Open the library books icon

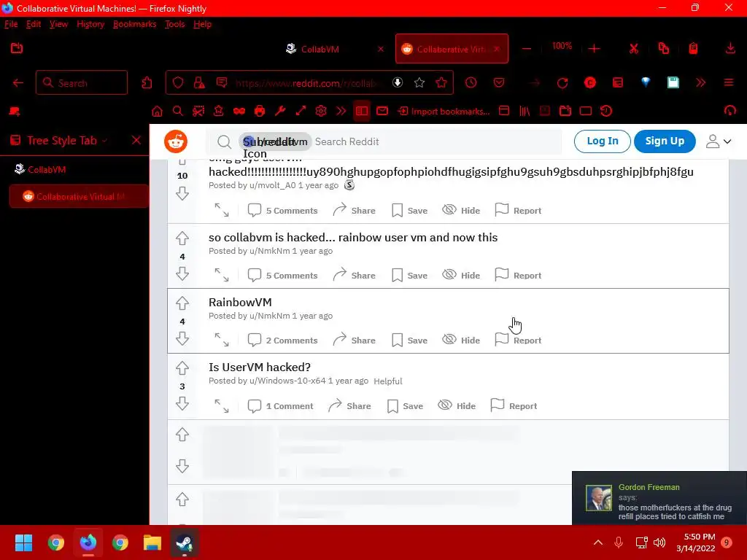(525, 112)
